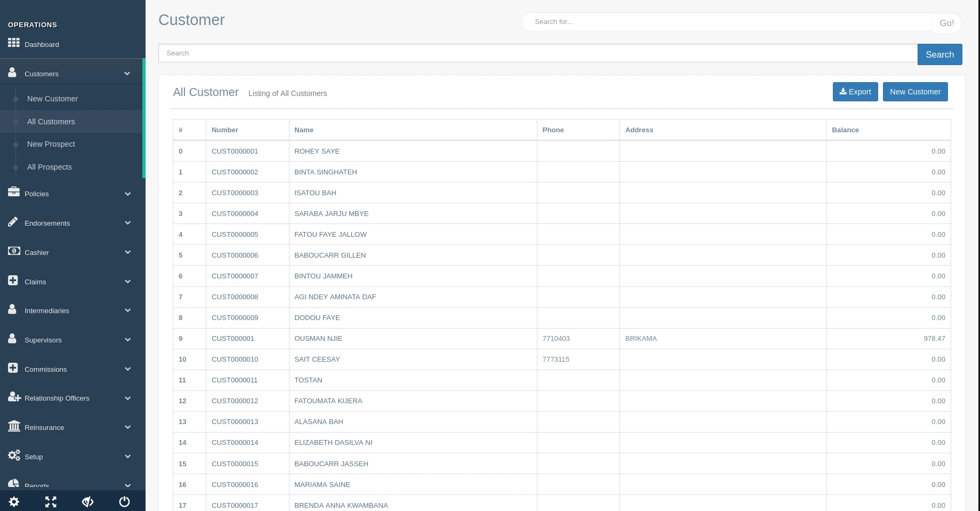
Task: Click the Setup gears icon
Action: pos(14,455)
